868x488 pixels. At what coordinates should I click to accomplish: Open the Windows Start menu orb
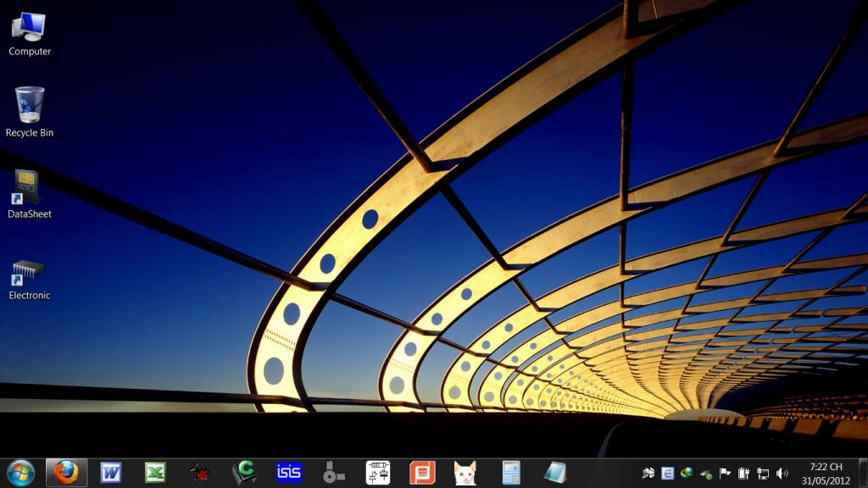coord(21,473)
